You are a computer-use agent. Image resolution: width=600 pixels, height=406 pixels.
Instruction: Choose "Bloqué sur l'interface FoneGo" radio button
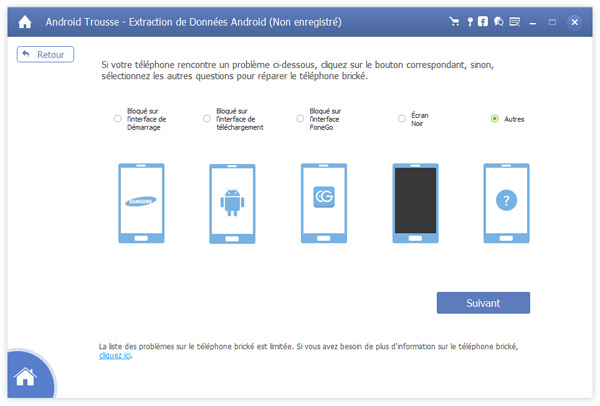[x=300, y=118]
